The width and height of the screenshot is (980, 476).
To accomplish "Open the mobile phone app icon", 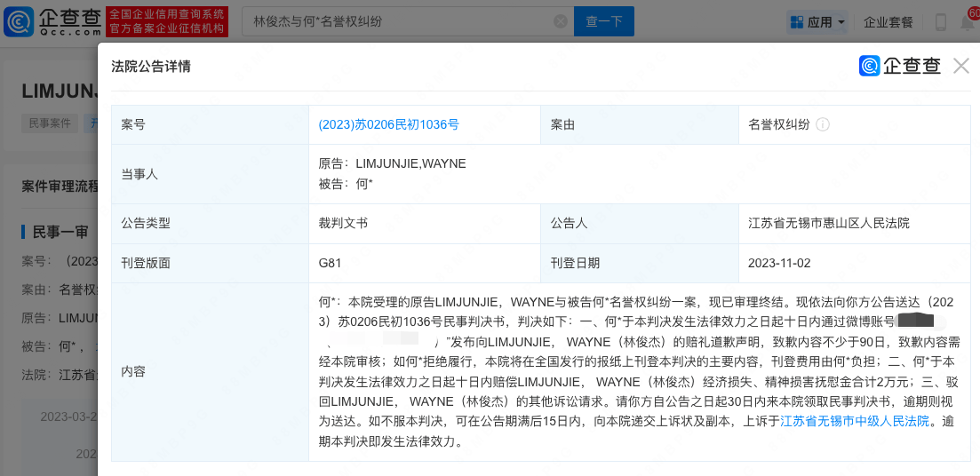I will pos(940,22).
